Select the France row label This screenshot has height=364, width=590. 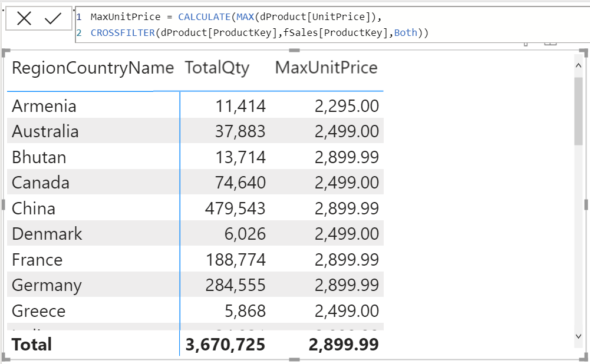coord(37,260)
